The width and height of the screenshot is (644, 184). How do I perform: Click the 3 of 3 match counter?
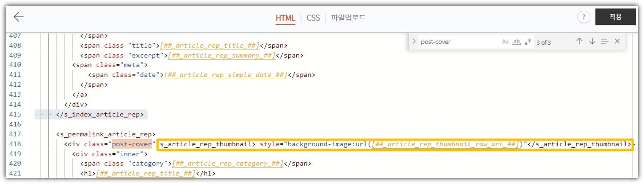pos(544,42)
